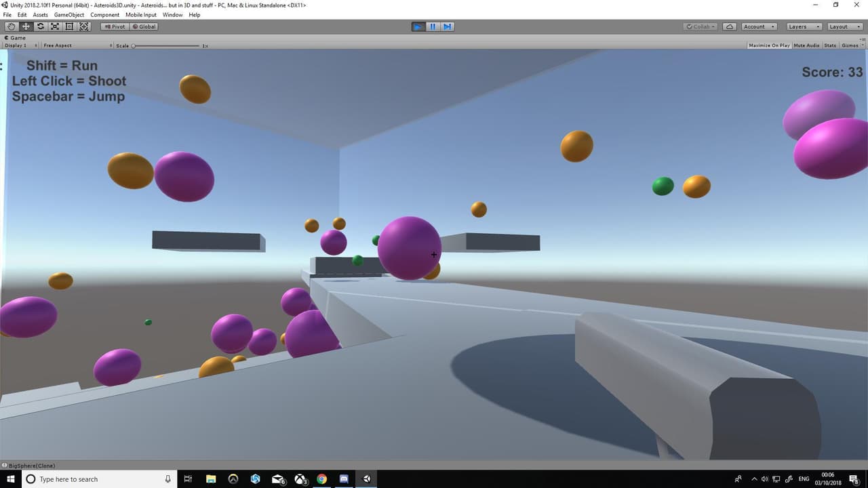This screenshot has height=488, width=868.
Task: Toggle Pivot handle position
Action: (115, 26)
